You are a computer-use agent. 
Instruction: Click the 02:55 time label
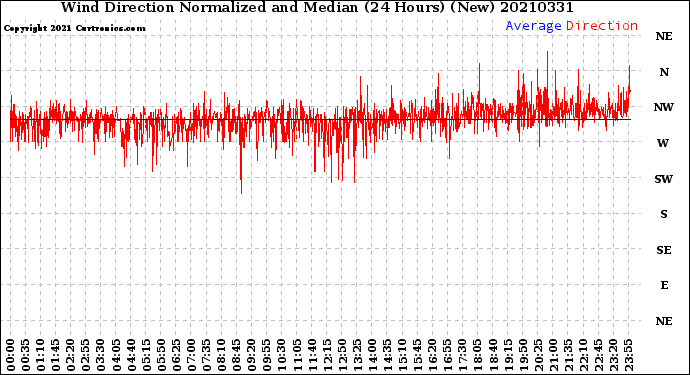coord(86,355)
